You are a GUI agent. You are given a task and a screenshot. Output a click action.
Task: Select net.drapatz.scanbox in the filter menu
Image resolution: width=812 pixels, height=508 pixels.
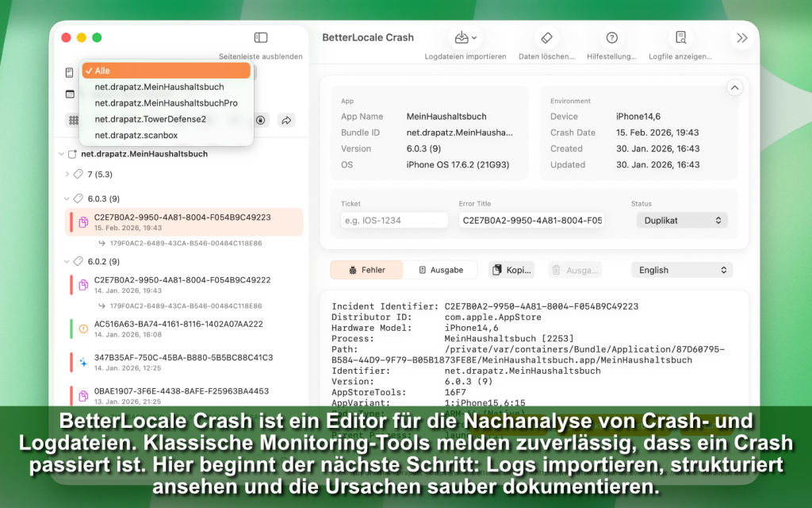136,135
